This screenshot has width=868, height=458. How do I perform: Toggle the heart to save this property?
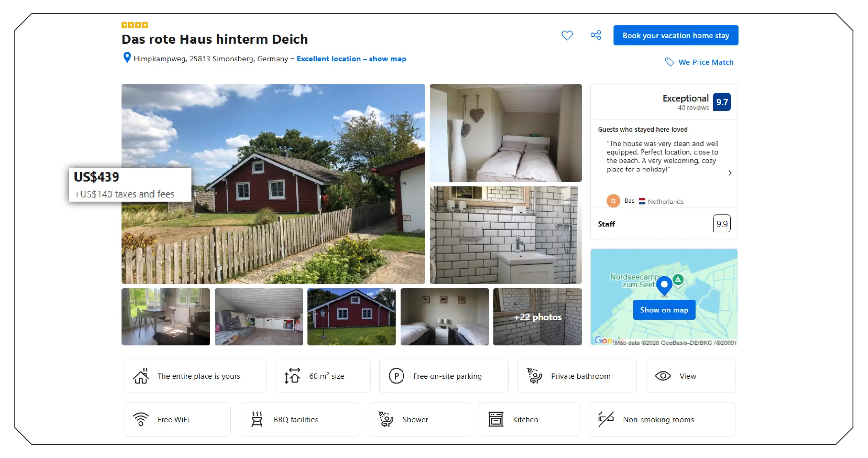[567, 35]
